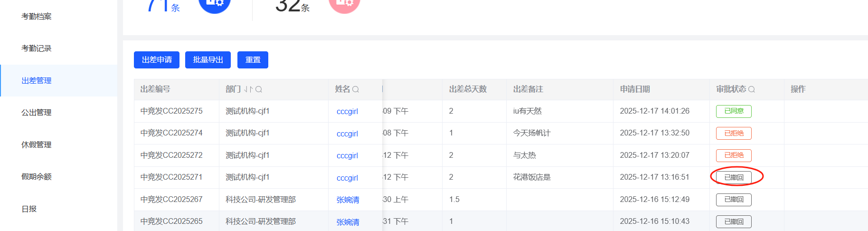Click date 2025-12-17 14:01:26
Viewport: 868px width, 231px height.
pyautogui.click(x=654, y=111)
